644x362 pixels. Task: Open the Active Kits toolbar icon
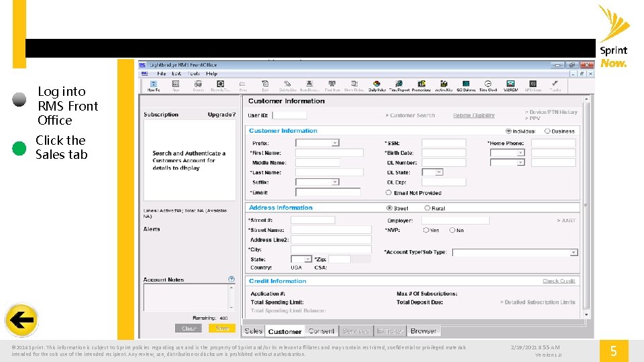click(443, 86)
